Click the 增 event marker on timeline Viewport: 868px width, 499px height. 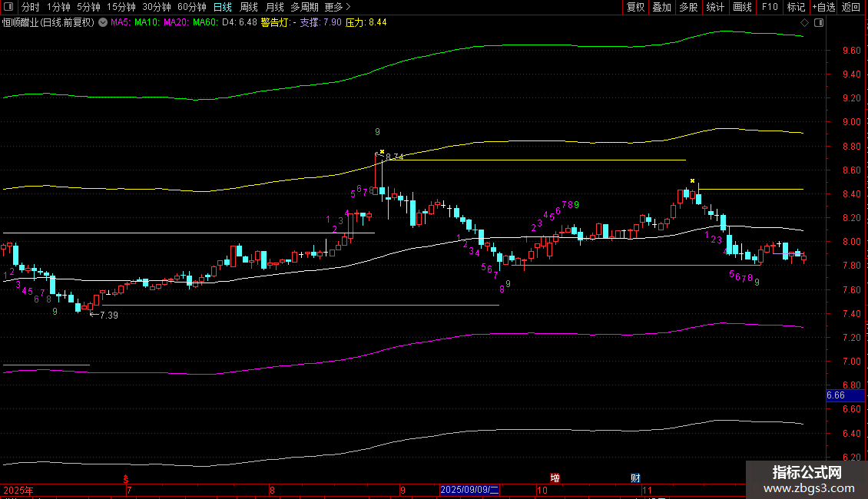555,478
